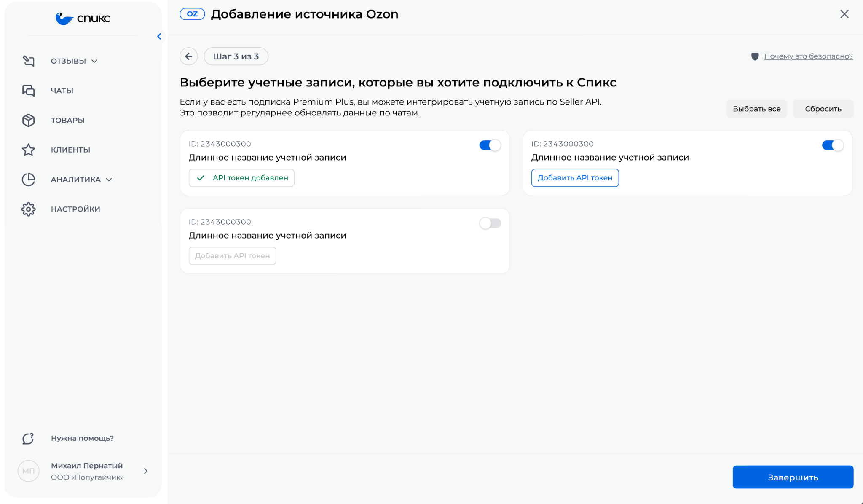Click Завершить button
863x504 pixels.
click(793, 477)
